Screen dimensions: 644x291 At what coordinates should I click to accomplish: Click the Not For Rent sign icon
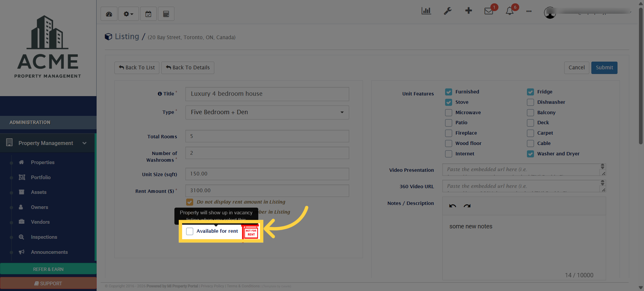pos(251,232)
